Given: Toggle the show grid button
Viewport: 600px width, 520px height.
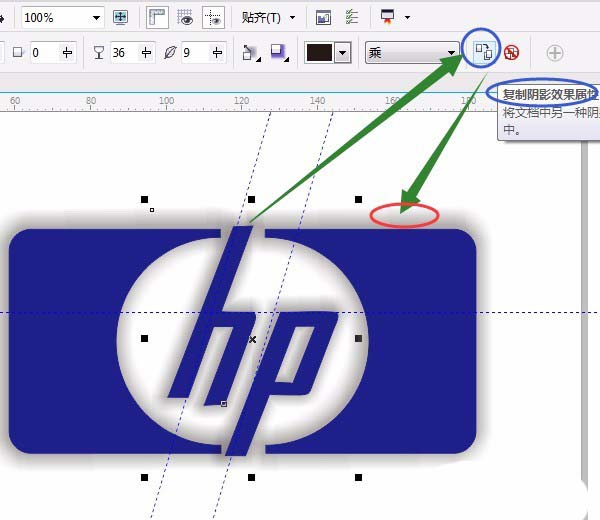Looking at the screenshot, I should pyautogui.click(x=185, y=17).
